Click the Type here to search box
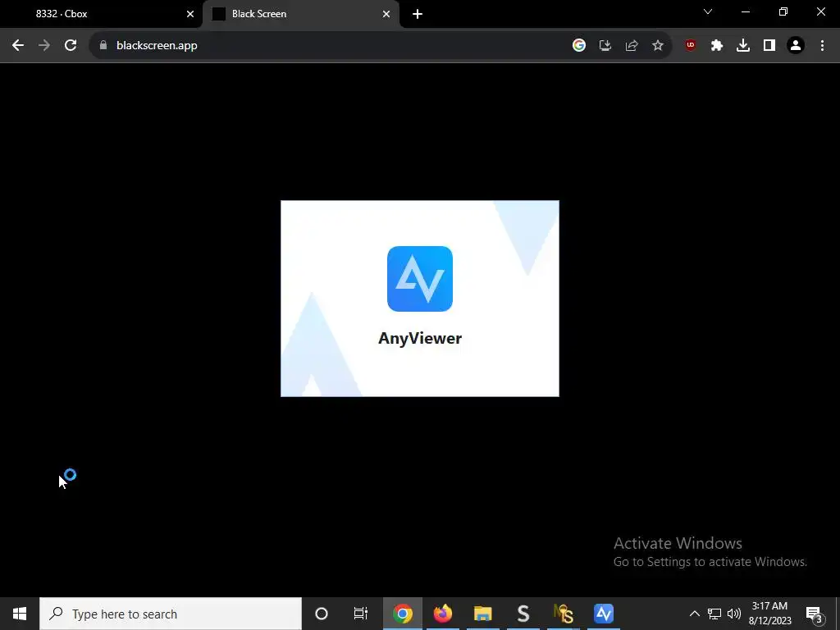840x630 pixels. [171, 614]
